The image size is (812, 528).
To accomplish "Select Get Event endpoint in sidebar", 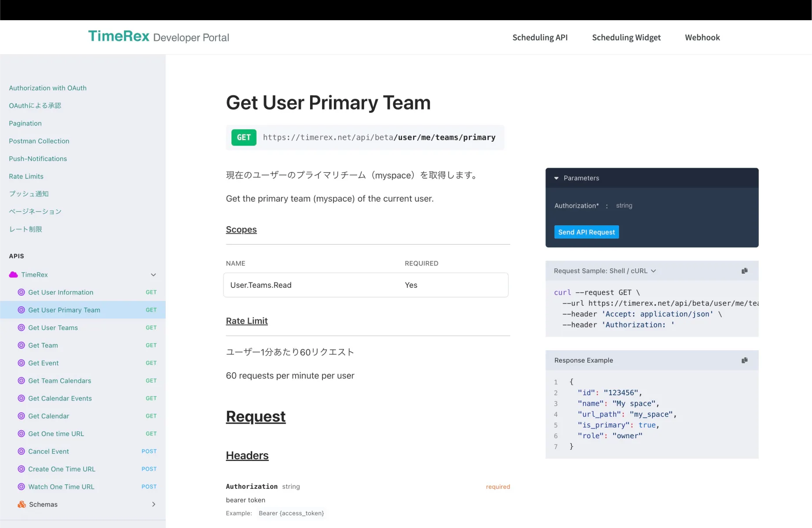I will [83, 363].
